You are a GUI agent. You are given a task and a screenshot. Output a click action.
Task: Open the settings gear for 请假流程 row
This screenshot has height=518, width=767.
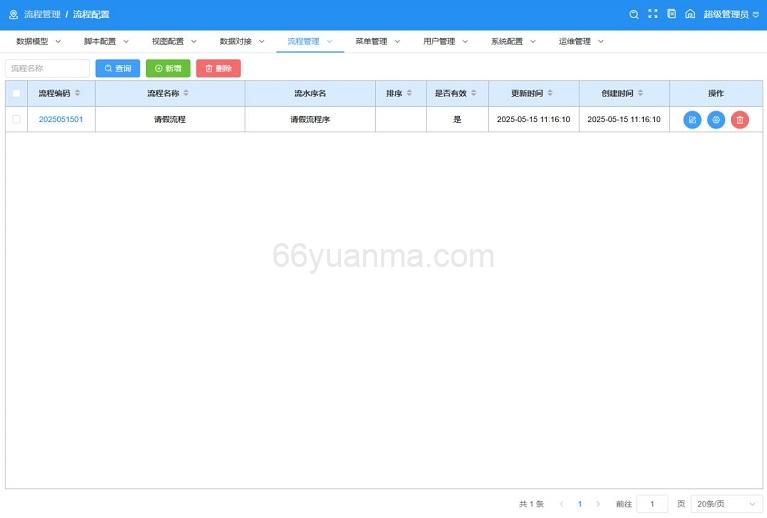[716, 120]
